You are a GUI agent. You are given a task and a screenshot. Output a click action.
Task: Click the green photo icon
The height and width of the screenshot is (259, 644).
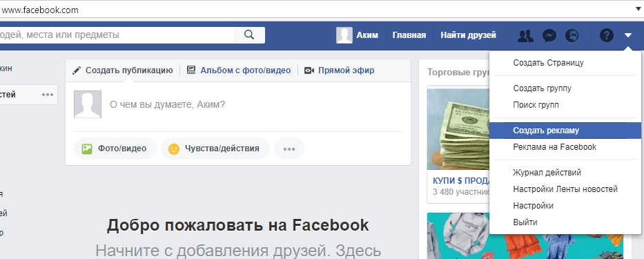point(87,148)
